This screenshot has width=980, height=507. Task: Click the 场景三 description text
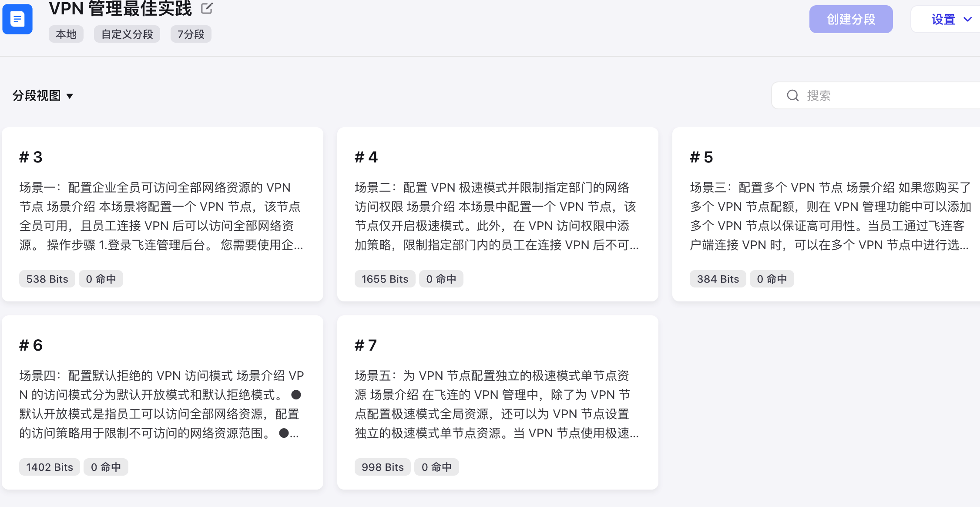pyautogui.click(x=831, y=216)
